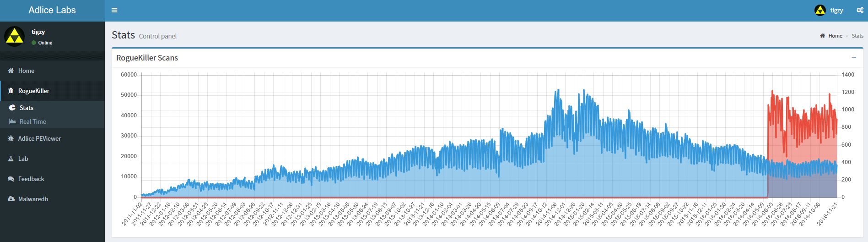Expand the Adlice PEViewer menu
868x242 pixels.
pyautogui.click(x=39, y=138)
